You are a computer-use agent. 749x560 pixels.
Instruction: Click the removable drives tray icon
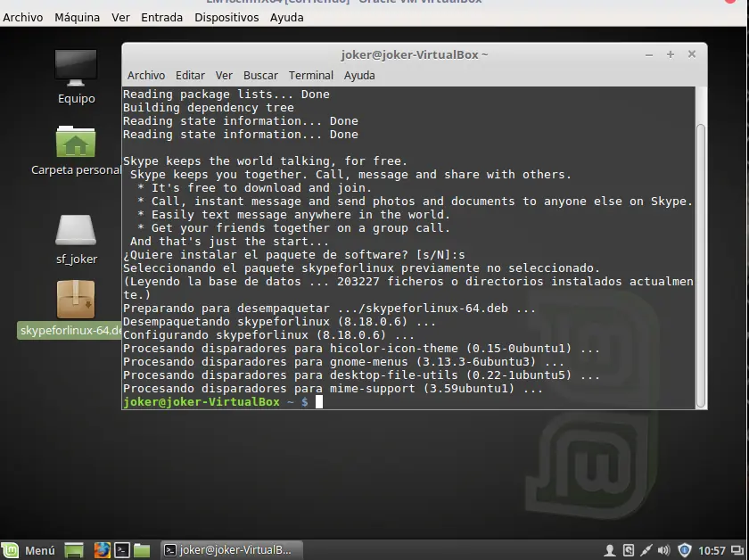[629, 551]
